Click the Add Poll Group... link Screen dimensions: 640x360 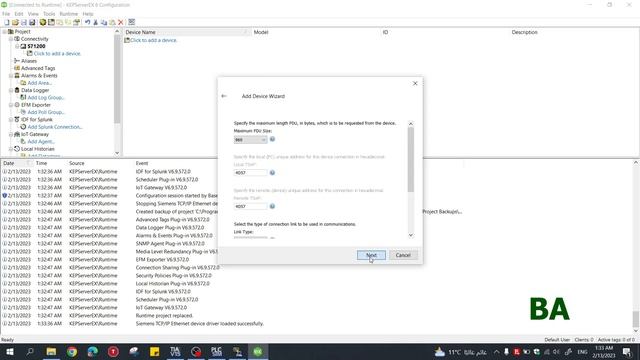pos(46,112)
